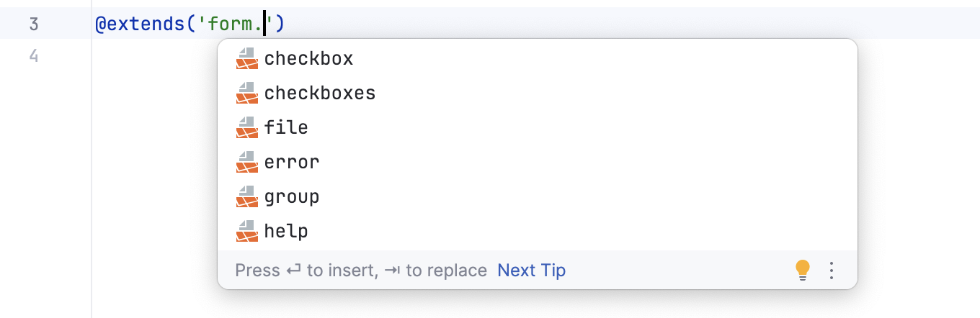Click the Blade icon next to checkboxes
The image size is (980, 318).
click(246, 93)
